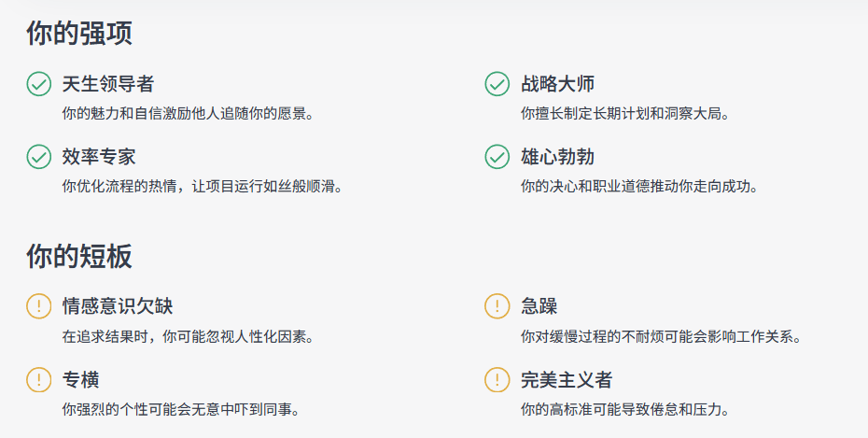
Task: Click the warning icon beside 情感意识欠缺
Action: [x=38, y=305]
